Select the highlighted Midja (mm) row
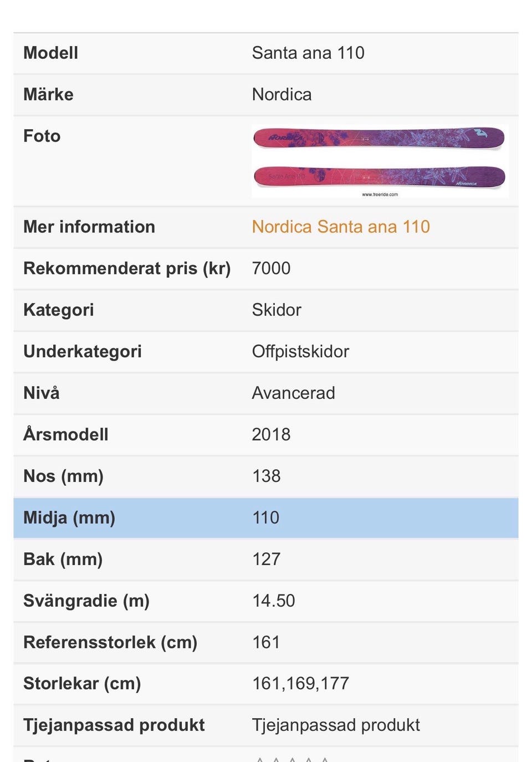Image resolution: width=532 pixels, height=762 pixels. click(266, 518)
